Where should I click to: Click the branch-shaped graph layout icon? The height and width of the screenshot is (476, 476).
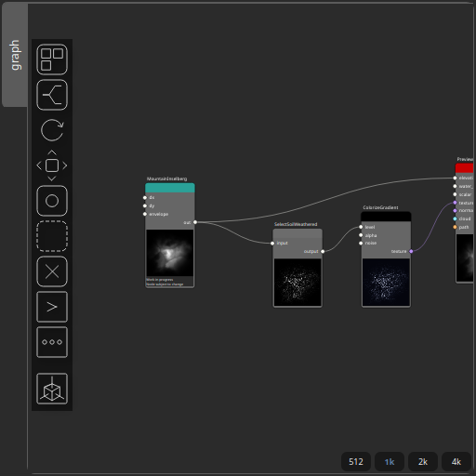coord(52,95)
